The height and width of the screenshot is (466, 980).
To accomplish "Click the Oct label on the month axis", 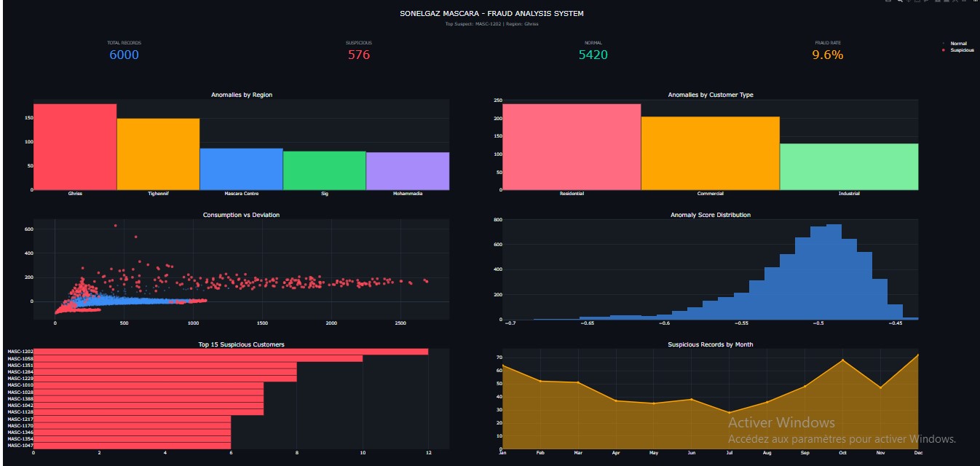I will point(842,453).
